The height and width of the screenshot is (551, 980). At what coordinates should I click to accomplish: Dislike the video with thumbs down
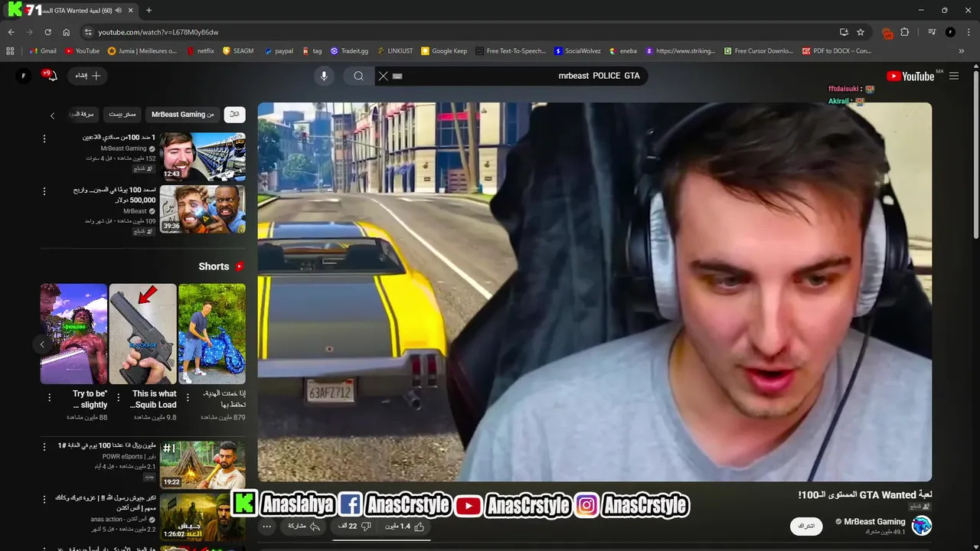click(354, 527)
